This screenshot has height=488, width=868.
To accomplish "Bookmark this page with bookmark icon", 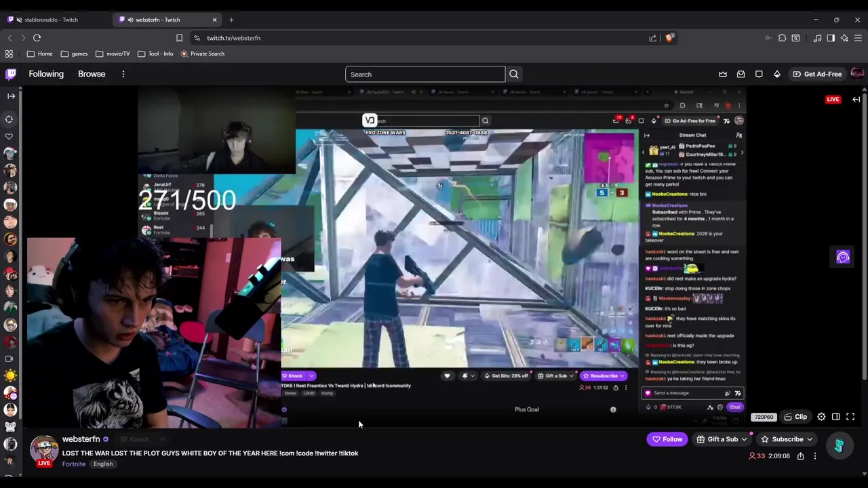I will coord(179,38).
